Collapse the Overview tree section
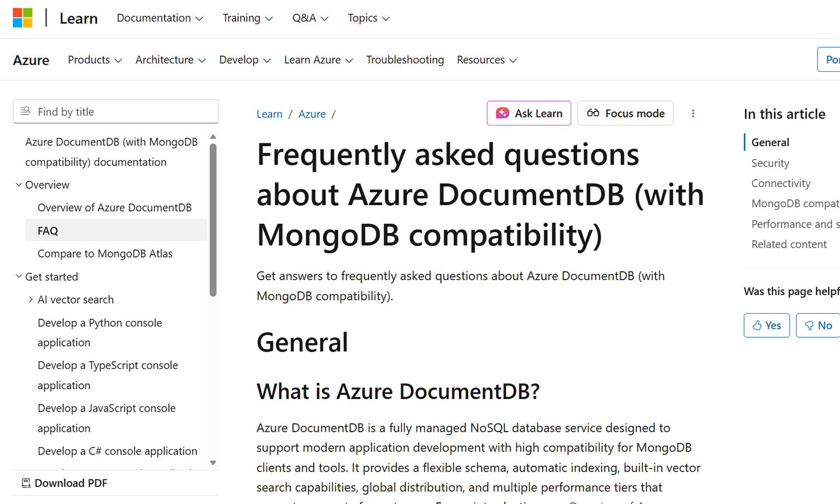The width and height of the screenshot is (840, 504). (18, 185)
